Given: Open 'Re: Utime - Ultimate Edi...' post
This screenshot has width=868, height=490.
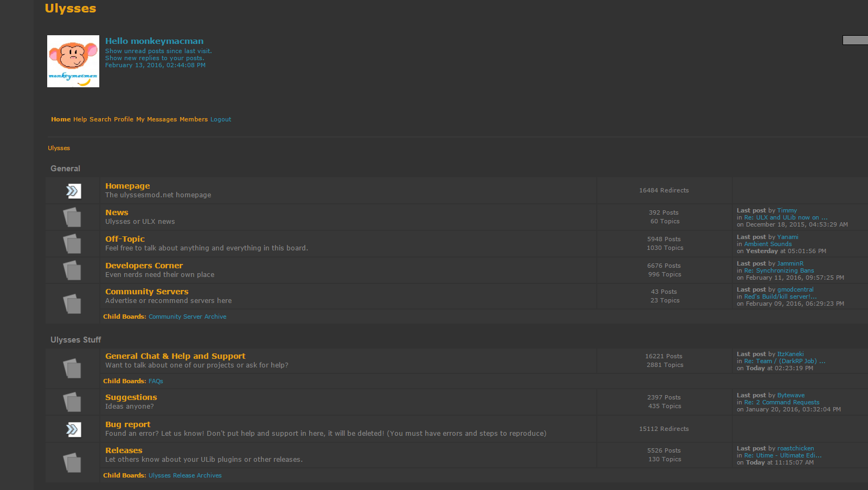Looking at the screenshot, I should 782,455.
